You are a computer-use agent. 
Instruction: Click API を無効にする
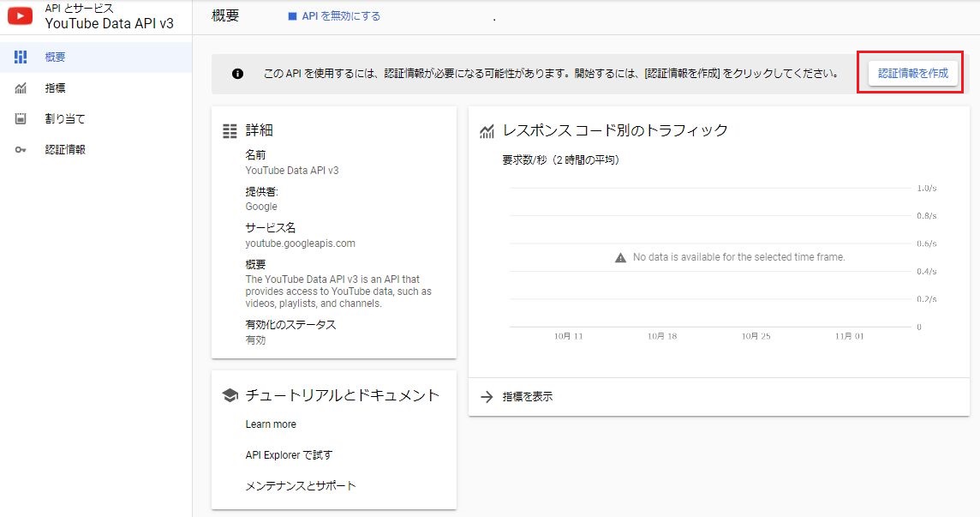point(341,16)
